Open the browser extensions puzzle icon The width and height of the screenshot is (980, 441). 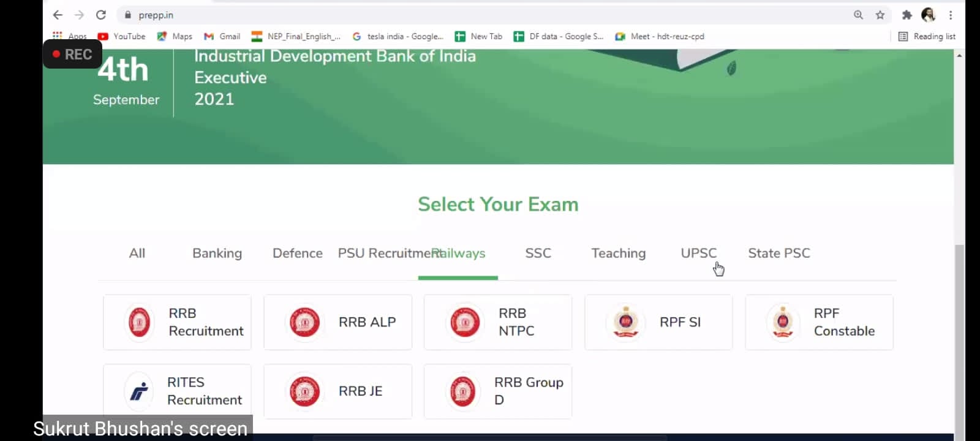[x=907, y=15]
